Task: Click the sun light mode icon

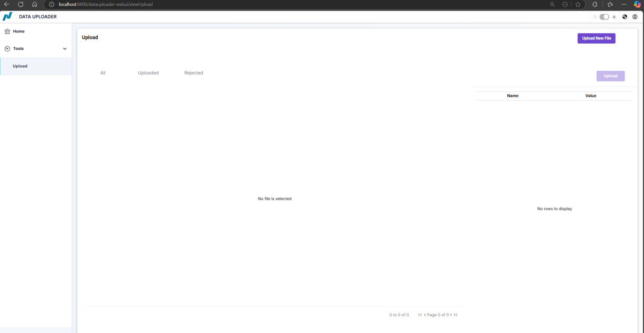Action: pyautogui.click(x=614, y=17)
